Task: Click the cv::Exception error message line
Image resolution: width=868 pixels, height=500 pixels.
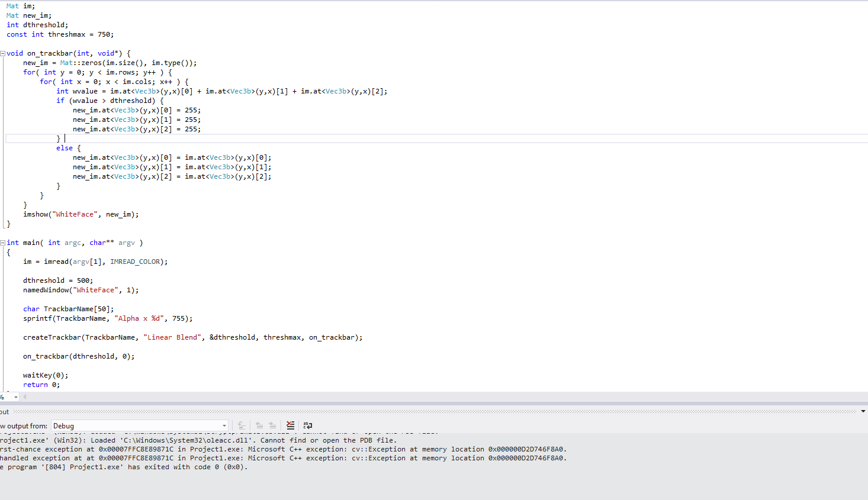Action: [x=237, y=449]
